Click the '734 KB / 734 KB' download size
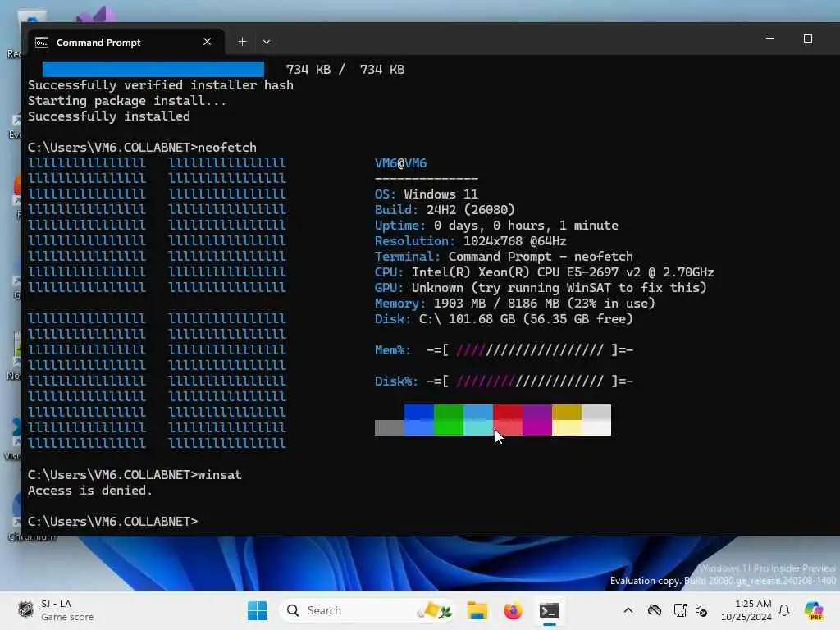Screen dimensions: 840x630 point(345,70)
